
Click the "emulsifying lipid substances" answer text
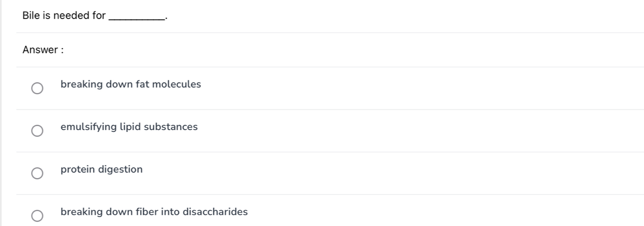[129, 127]
